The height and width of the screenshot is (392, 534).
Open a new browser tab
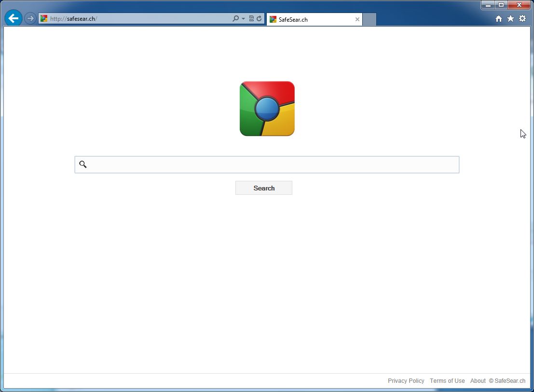(369, 19)
